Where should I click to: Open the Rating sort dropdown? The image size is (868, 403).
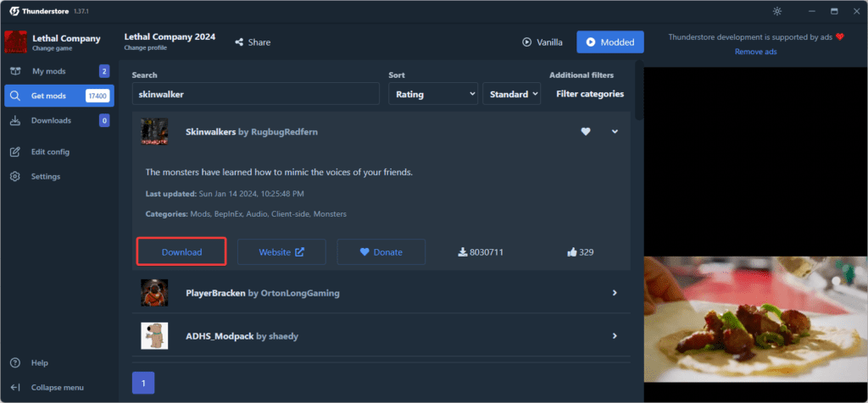click(433, 94)
